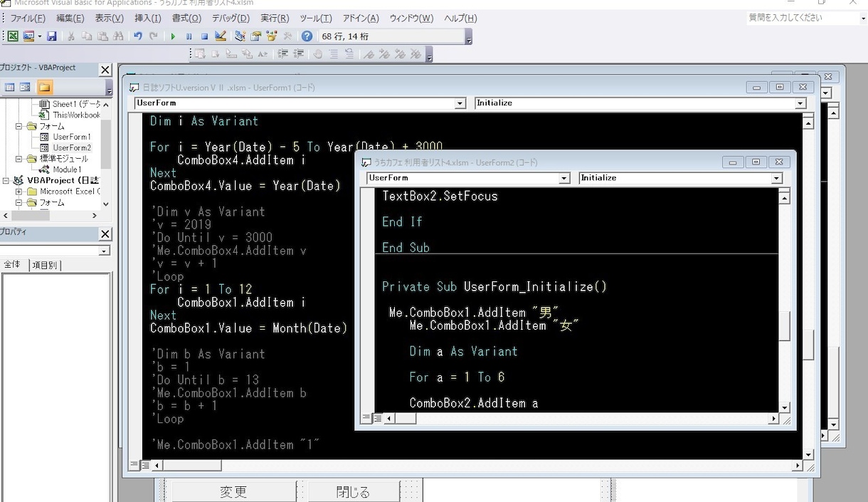The height and width of the screenshot is (502, 868).
Task: Open Initialize procedure dropdown in UserForm1 window
Action: (800, 103)
